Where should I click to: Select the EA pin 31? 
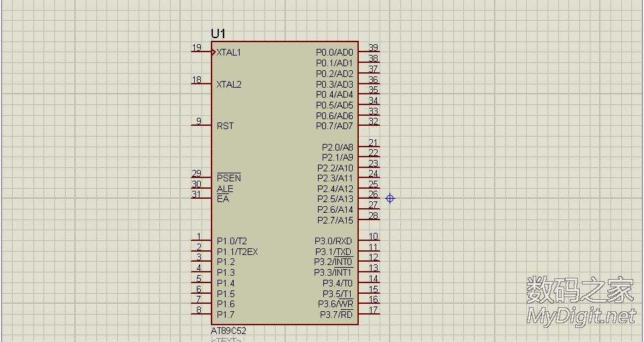200,199
